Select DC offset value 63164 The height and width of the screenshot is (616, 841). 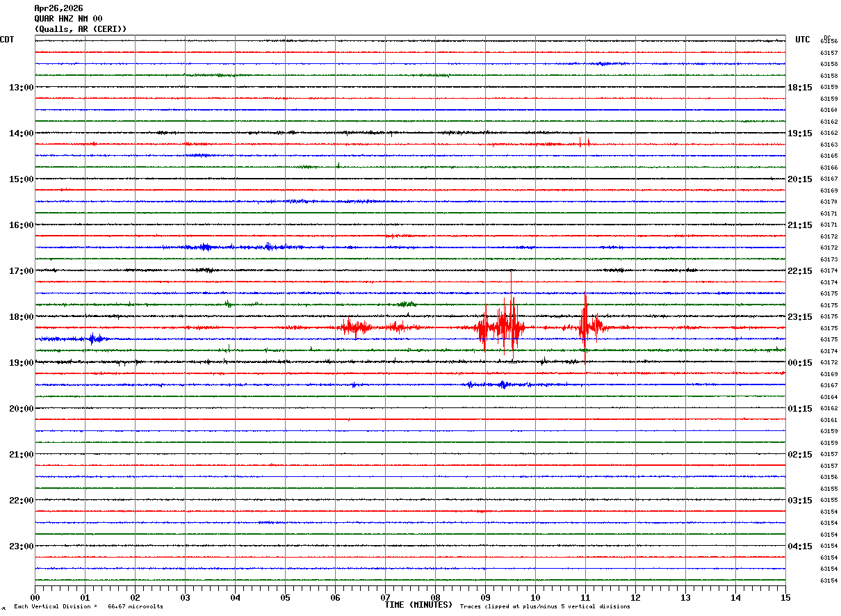828,397
